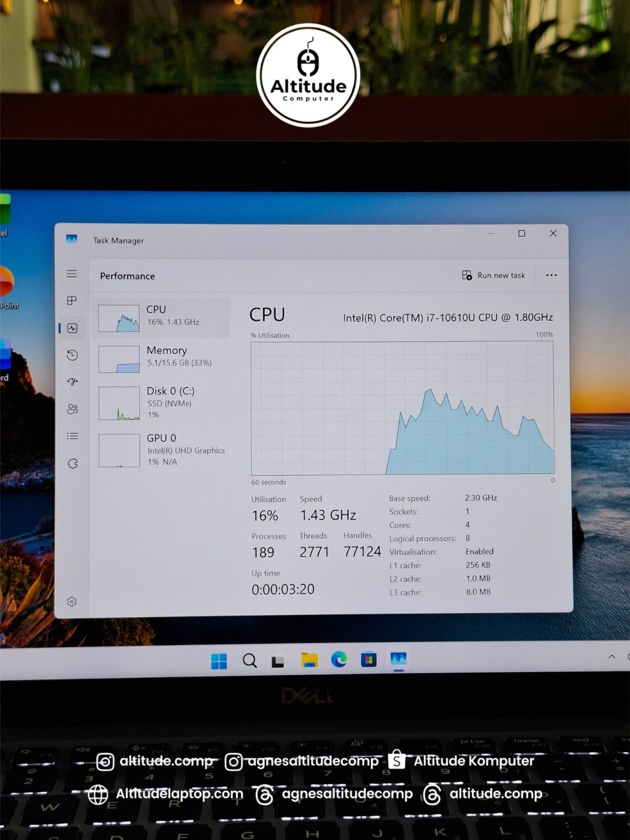Click the Performance page heading
630x840 pixels.
(128, 276)
